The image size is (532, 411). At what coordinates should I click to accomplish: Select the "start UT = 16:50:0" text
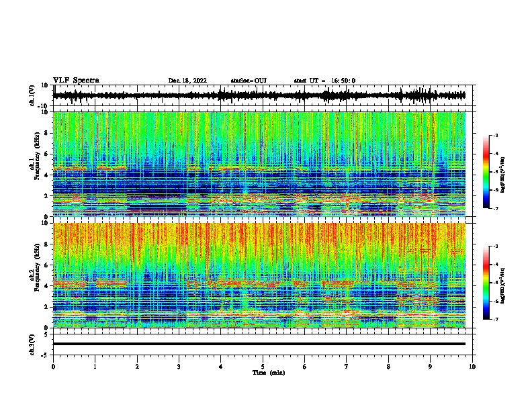point(324,81)
